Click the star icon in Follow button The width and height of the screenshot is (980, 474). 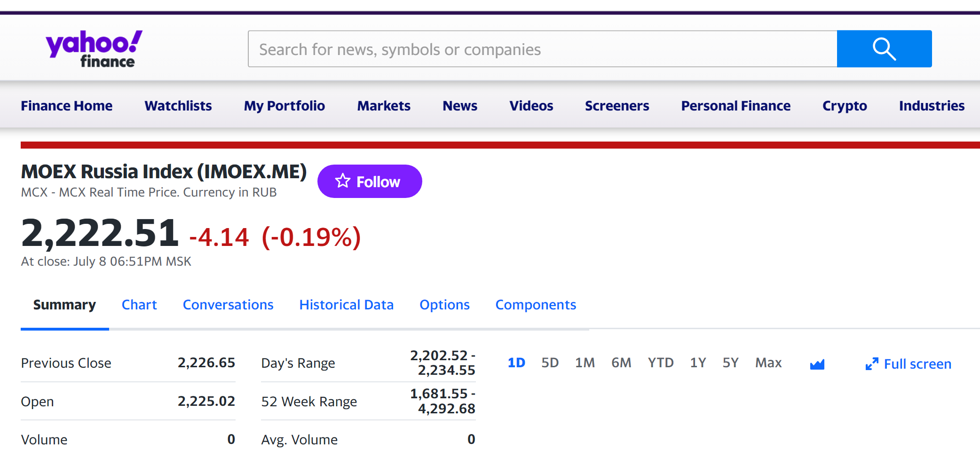pyautogui.click(x=343, y=181)
